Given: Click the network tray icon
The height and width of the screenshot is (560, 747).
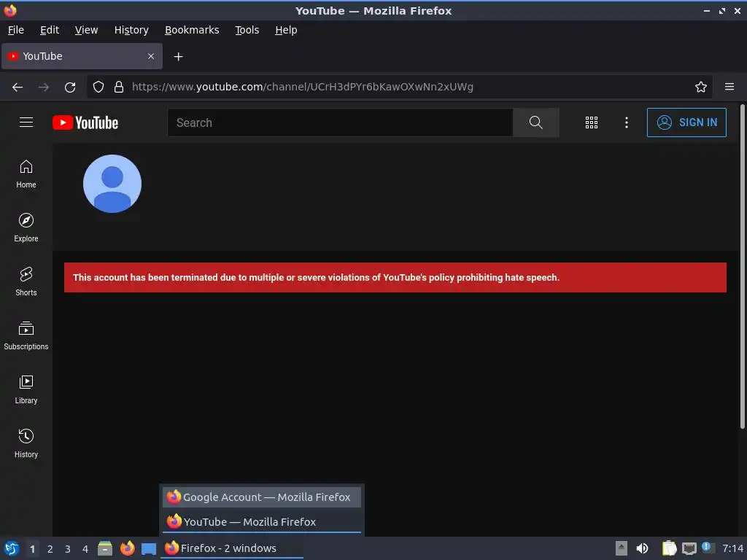Looking at the screenshot, I should point(689,548).
